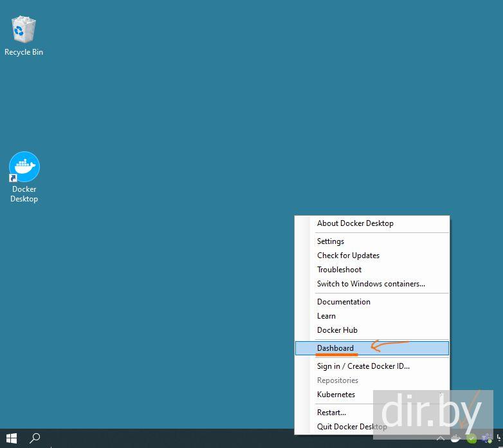Choose Switch to Windows containers...
The image size is (503, 448).
372,284
